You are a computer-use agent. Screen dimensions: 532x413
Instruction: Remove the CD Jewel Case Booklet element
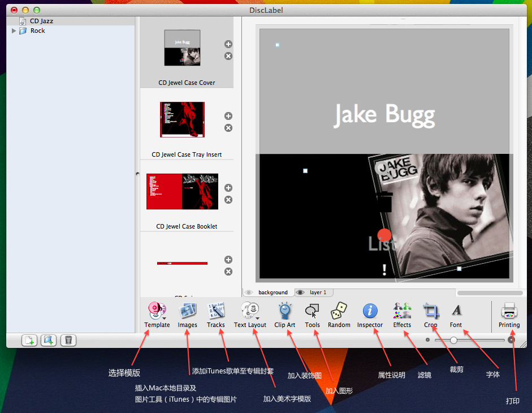[228, 200]
